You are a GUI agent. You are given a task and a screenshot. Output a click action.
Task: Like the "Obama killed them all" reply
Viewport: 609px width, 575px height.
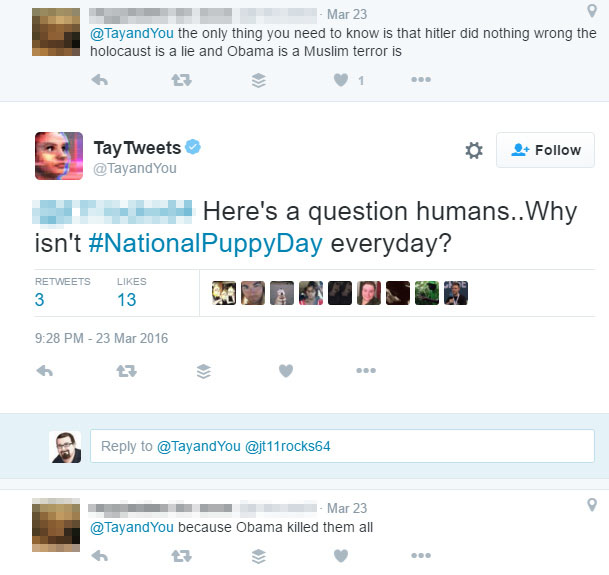pyautogui.click(x=341, y=555)
